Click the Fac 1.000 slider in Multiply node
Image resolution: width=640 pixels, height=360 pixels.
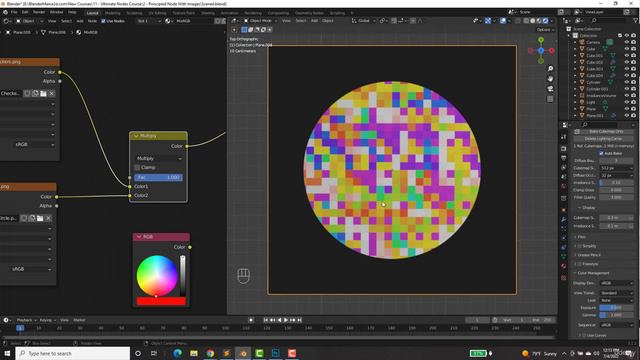point(158,178)
